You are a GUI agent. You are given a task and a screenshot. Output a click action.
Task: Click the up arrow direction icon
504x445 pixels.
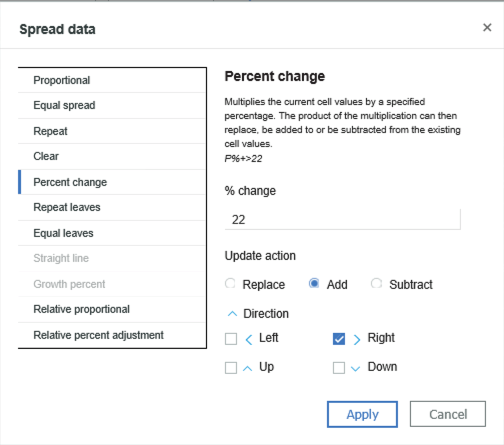tap(247, 368)
